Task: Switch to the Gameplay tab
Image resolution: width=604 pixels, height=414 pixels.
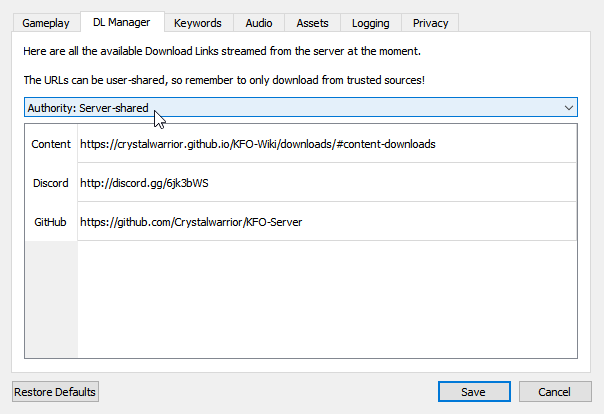Action: tap(46, 23)
